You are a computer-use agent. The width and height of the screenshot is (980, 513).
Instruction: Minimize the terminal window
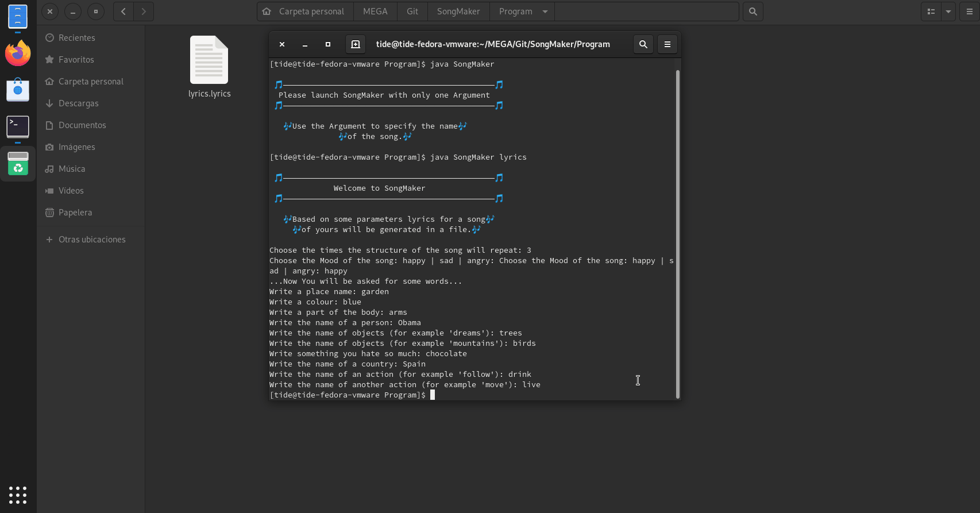pyautogui.click(x=305, y=44)
